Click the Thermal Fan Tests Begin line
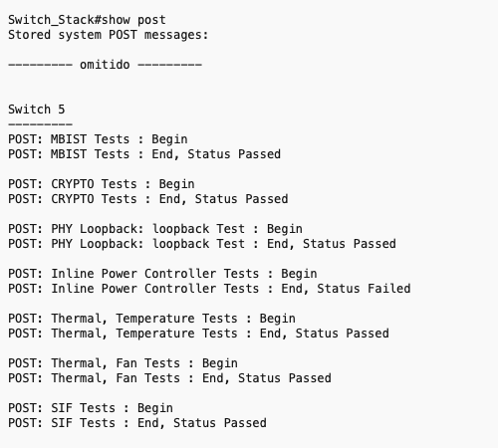The height and width of the screenshot is (448, 498). (124, 363)
